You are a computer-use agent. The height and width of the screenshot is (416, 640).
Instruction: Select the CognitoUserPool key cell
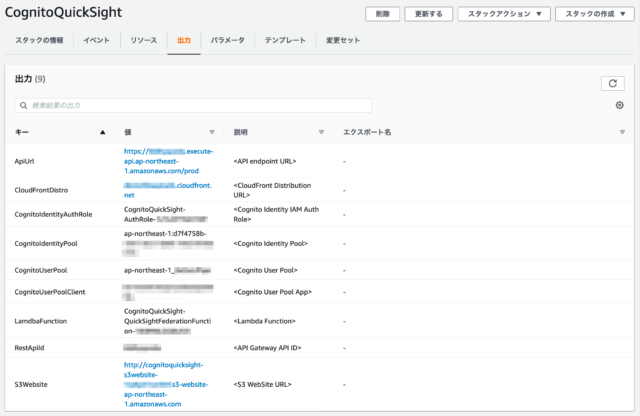[x=41, y=270]
